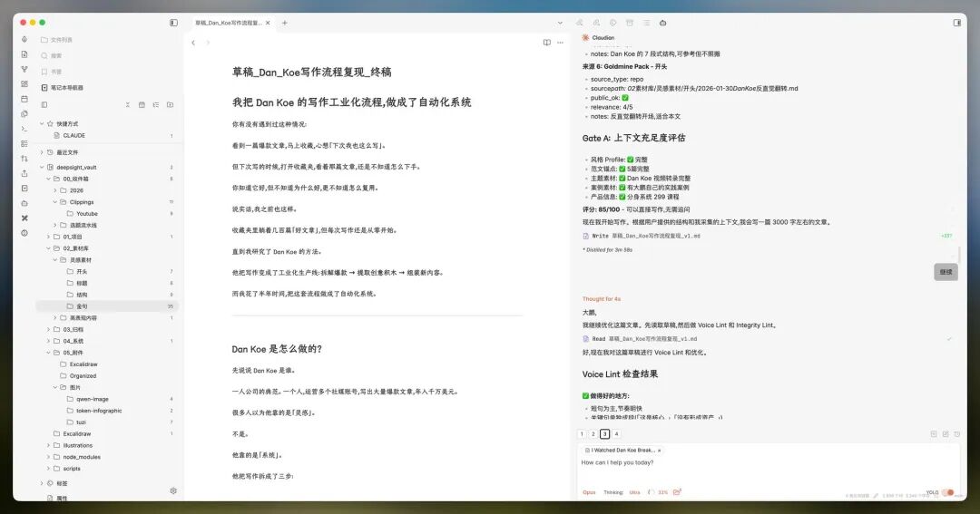Open the graph view ribbon icon

tap(24, 69)
